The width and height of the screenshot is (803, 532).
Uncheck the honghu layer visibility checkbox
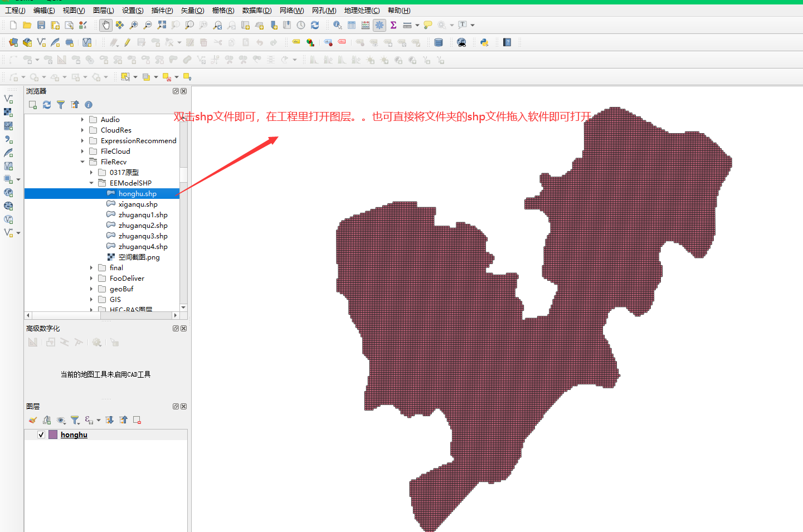[41, 435]
